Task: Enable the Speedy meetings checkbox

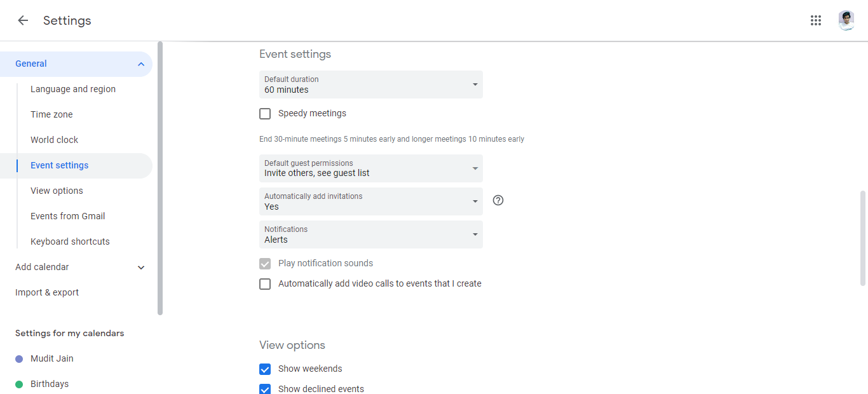Action: pyautogui.click(x=265, y=114)
